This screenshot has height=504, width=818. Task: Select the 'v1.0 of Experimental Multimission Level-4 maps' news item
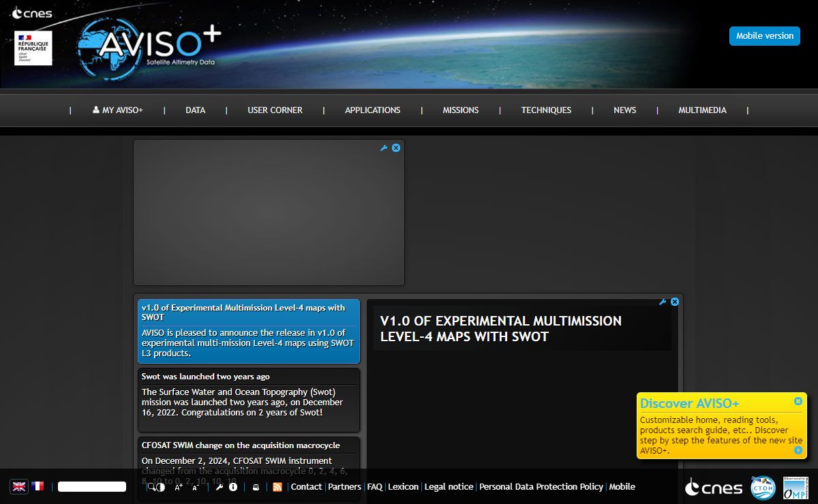(249, 331)
